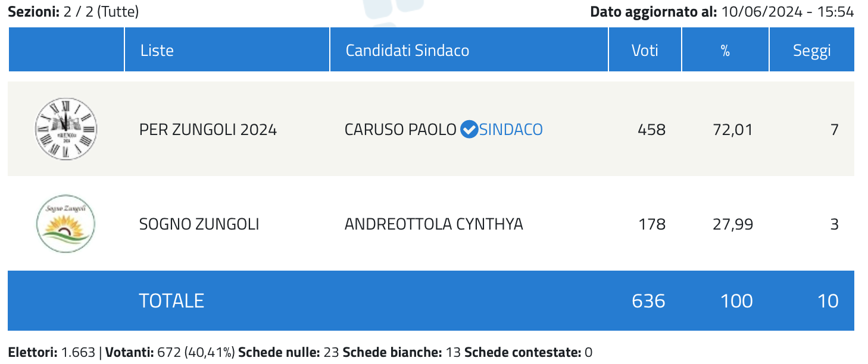Screen dimensions: 868x364
Task: Click the Liste column header
Action: (x=157, y=50)
